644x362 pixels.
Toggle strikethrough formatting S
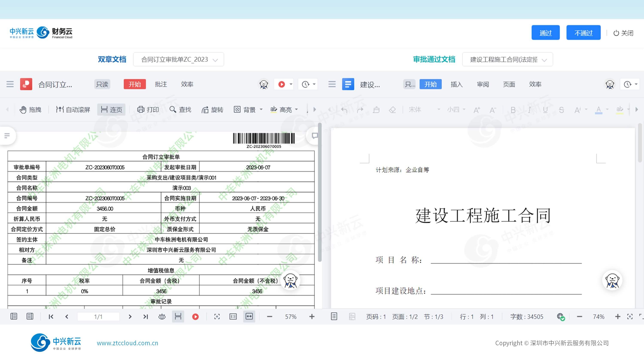pyautogui.click(x=561, y=109)
